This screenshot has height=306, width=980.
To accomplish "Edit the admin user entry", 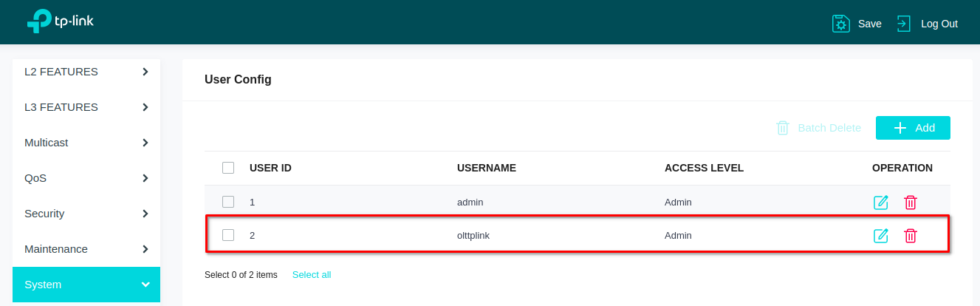I will click(881, 203).
